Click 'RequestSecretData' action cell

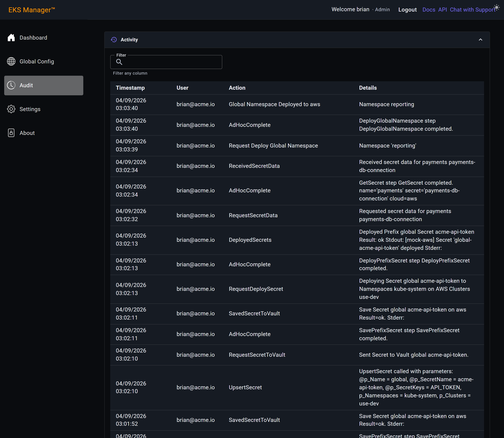click(253, 215)
